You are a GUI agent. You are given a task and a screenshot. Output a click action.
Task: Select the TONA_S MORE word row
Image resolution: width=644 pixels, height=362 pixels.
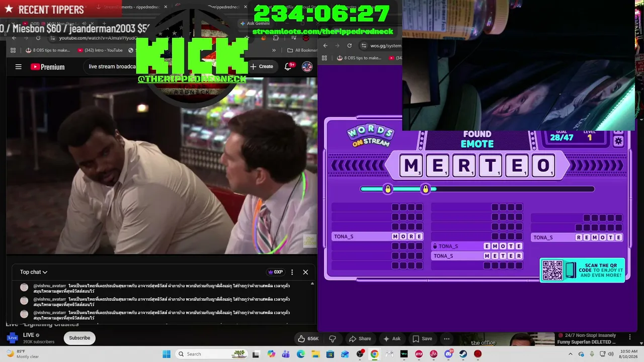click(377, 236)
